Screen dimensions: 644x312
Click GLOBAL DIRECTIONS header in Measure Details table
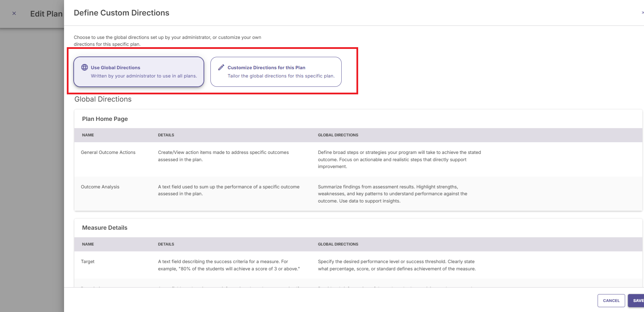(x=338, y=244)
